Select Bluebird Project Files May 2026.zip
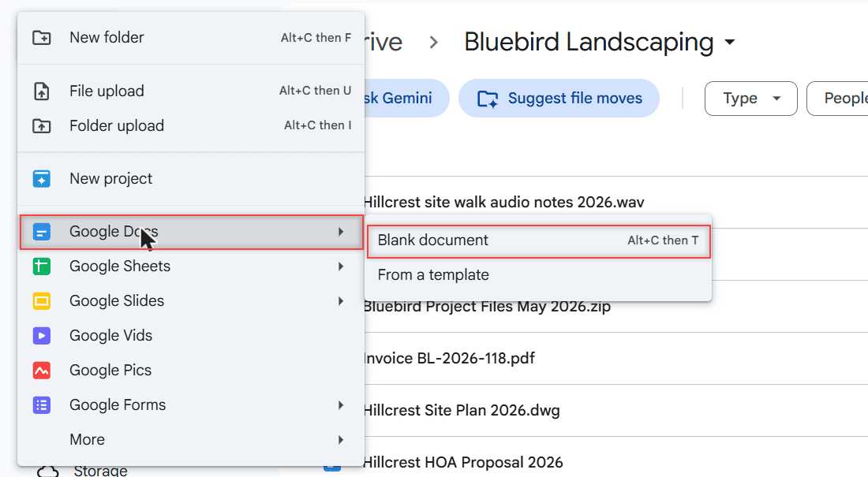This screenshot has height=477, width=868. click(x=487, y=307)
